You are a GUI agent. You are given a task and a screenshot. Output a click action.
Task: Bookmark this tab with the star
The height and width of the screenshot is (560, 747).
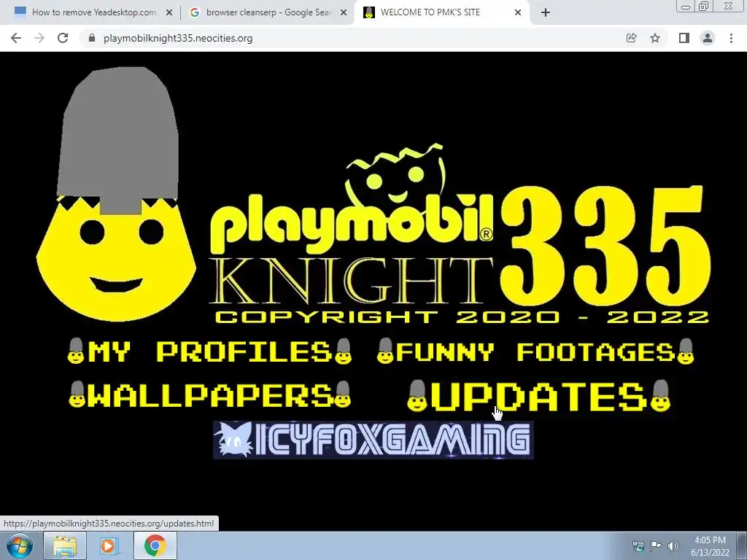pos(655,38)
